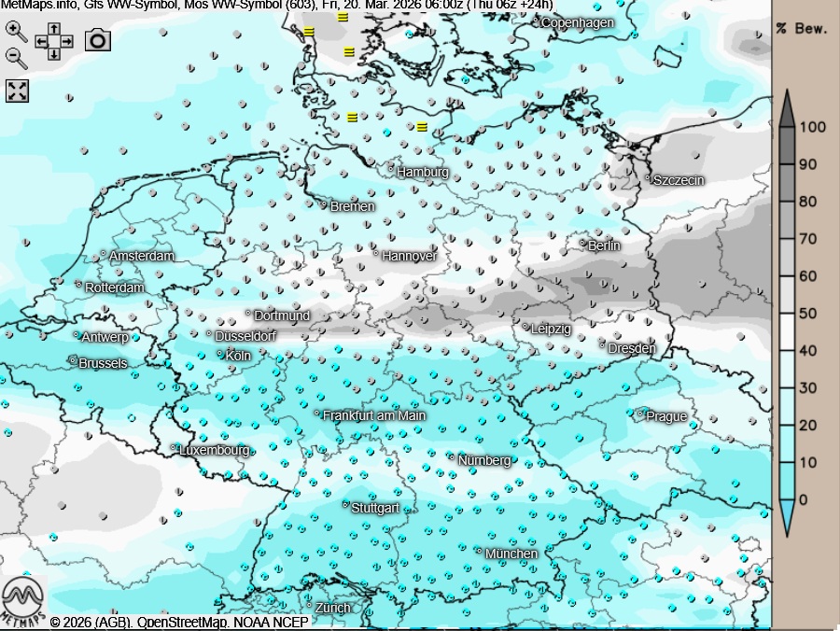Viewport: 840px width, 631px height.
Task: Click the Berlin city label
Action: [x=604, y=245]
